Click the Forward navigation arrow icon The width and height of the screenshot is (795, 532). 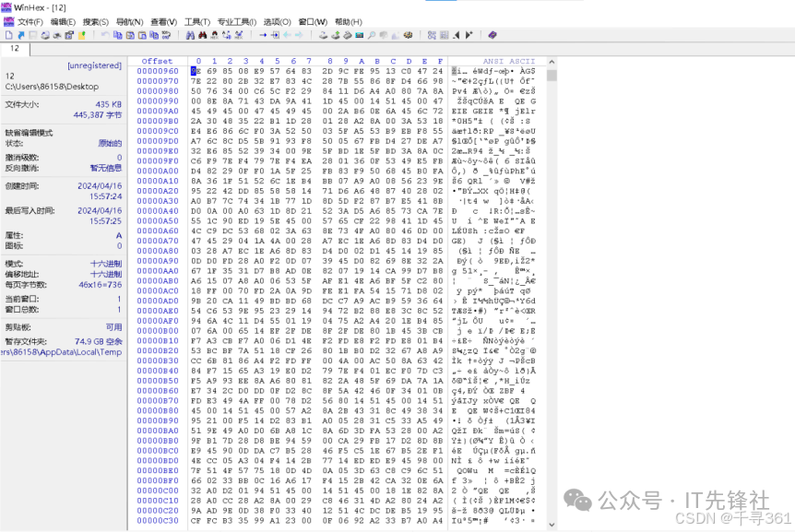pos(298,35)
